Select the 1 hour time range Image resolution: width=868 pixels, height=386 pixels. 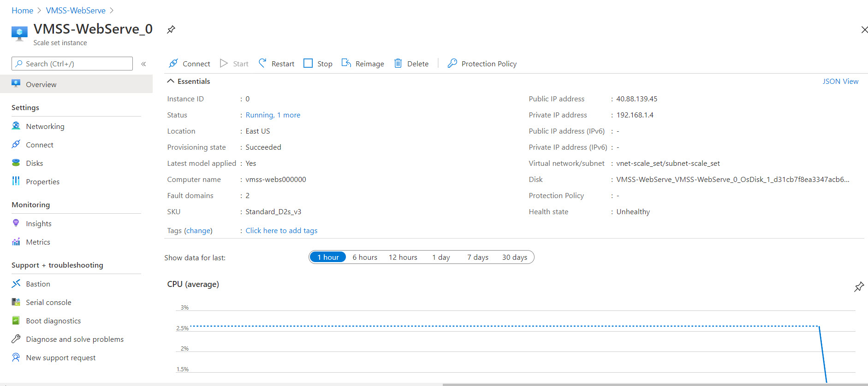tap(328, 257)
